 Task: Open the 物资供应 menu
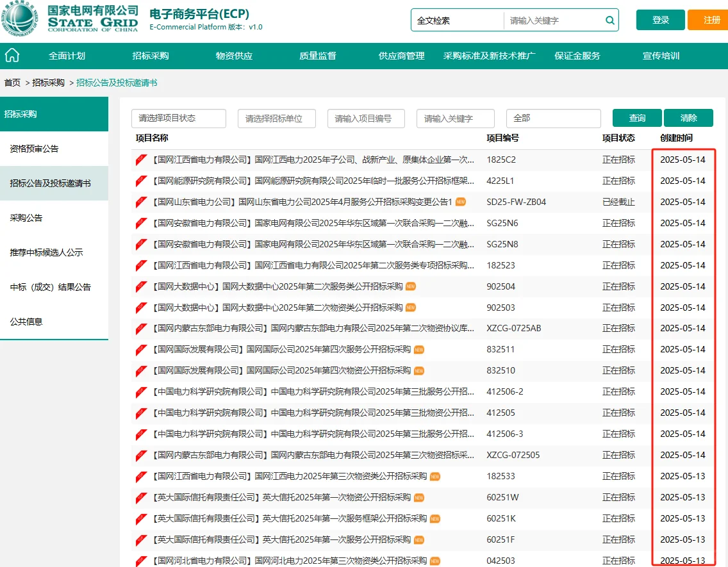[x=235, y=56]
